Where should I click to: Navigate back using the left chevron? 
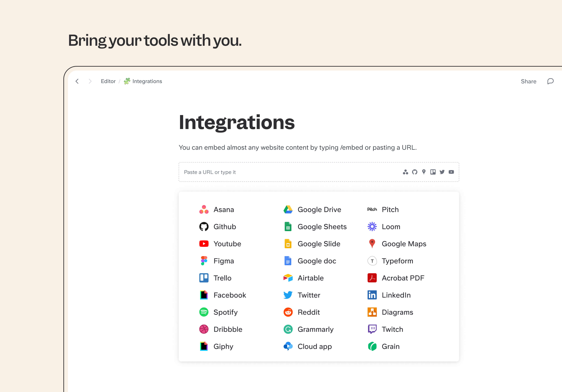tap(77, 81)
